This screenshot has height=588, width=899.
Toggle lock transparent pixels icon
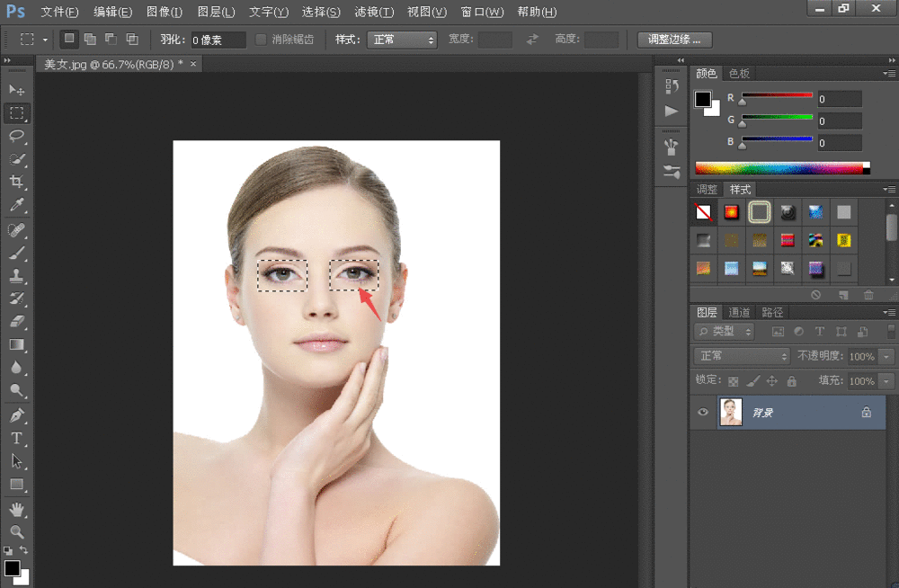pyautogui.click(x=733, y=381)
